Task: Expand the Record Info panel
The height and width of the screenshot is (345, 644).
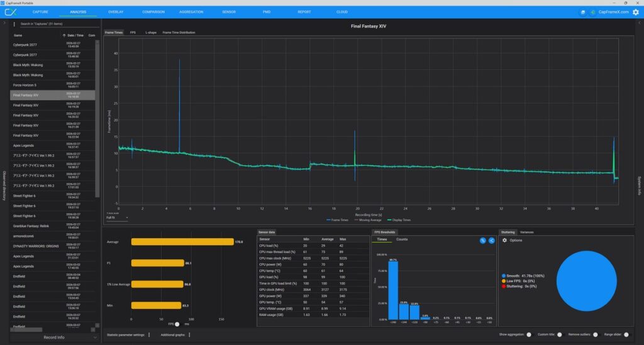Action: click(53, 337)
